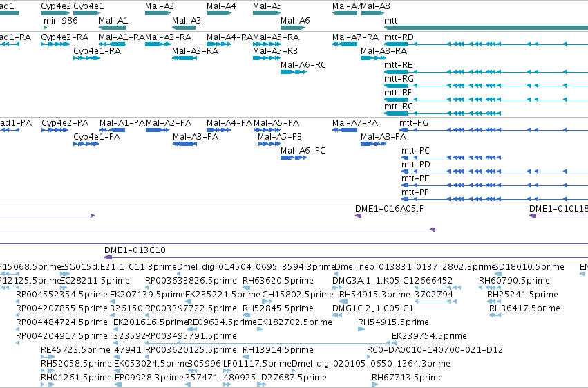Select the Mal-A1 gene bar

pyautogui.click(x=112, y=28)
